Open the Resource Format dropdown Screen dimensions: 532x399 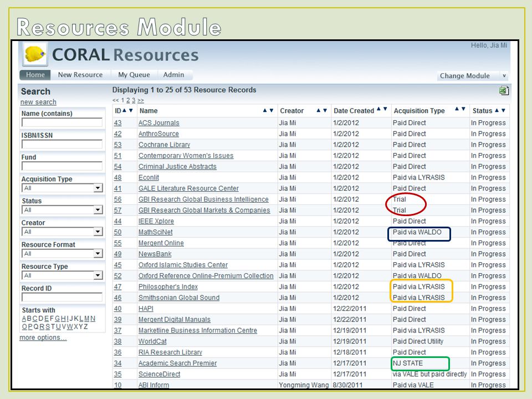(63, 253)
